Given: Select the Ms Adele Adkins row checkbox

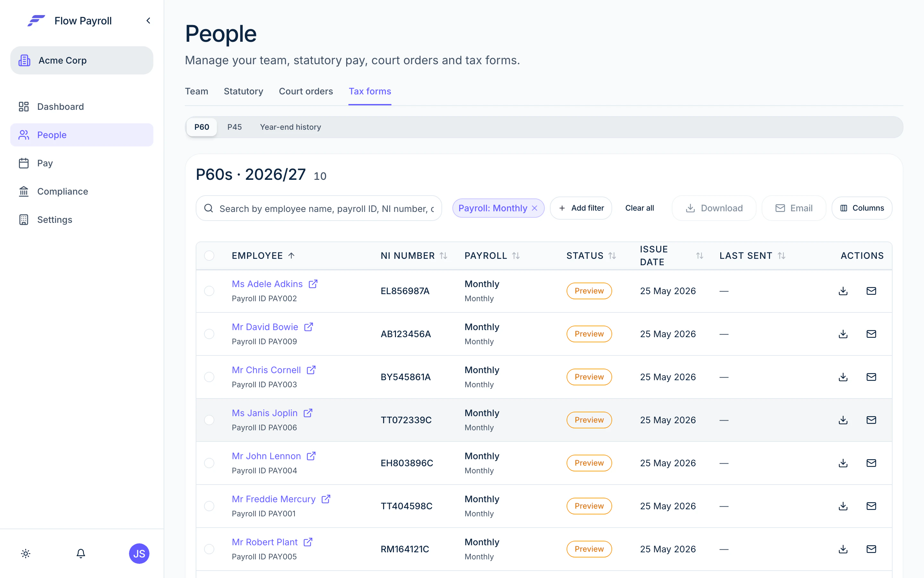Looking at the screenshot, I should click(x=209, y=291).
